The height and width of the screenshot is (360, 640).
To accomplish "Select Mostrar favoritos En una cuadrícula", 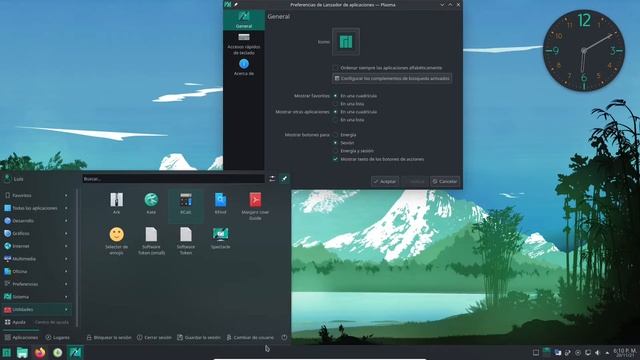I will (355, 96).
